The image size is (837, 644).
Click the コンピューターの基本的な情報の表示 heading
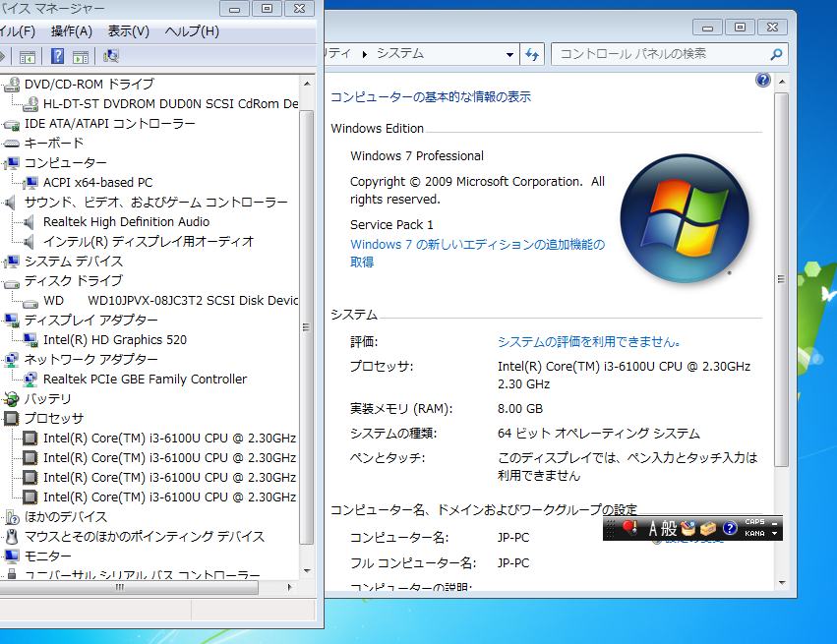(x=431, y=96)
